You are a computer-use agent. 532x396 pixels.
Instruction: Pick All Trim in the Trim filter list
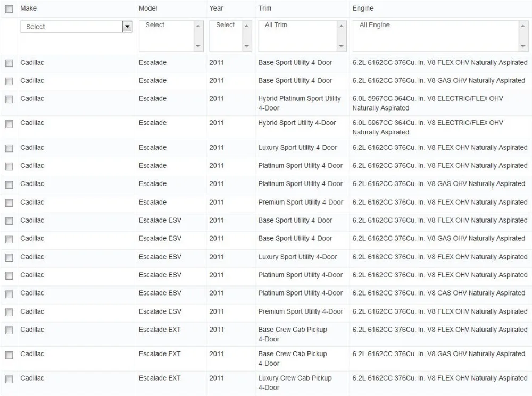pyautogui.click(x=276, y=25)
